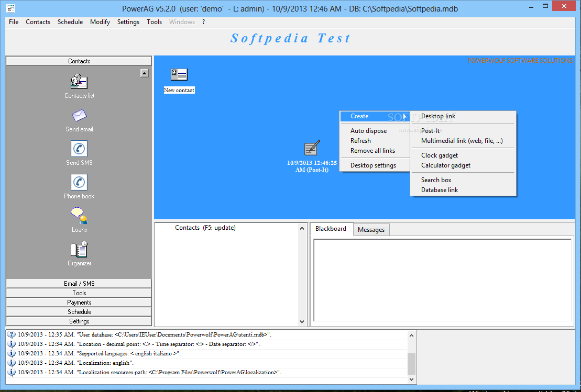Switch to the Blackboard tab
This screenshot has width=581, height=392.
(x=331, y=229)
